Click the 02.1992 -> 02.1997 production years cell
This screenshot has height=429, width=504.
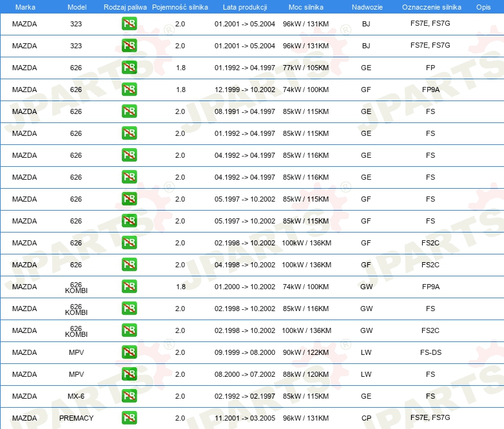pos(245,396)
